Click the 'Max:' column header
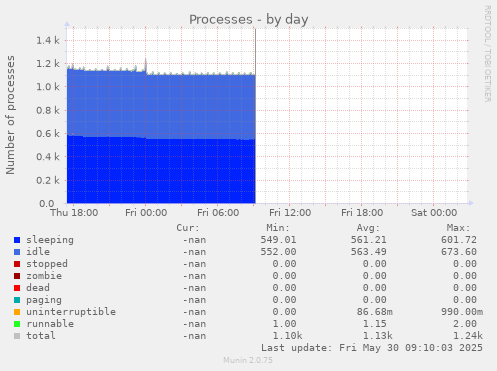 pos(458,228)
